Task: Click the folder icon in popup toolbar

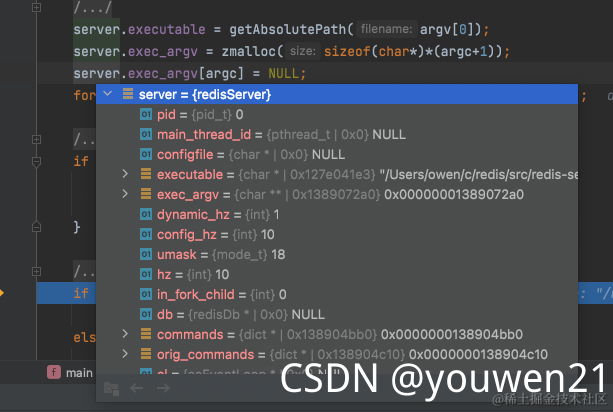Action: click(x=111, y=388)
